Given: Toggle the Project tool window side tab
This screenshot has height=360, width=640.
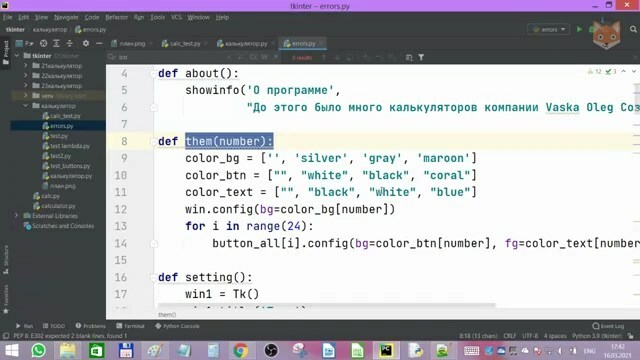Looking at the screenshot, I should (6, 52).
